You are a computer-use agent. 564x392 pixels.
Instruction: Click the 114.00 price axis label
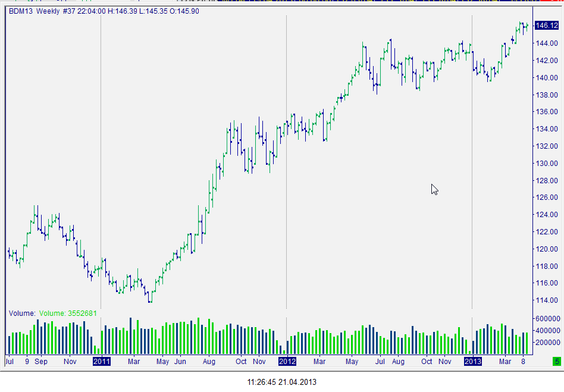tap(547, 300)
